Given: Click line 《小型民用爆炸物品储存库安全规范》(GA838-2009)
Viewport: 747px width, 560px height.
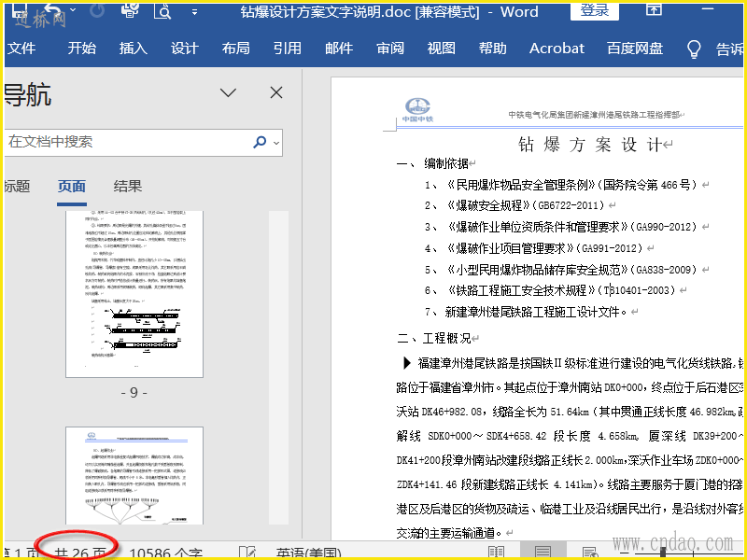Looking at the screenshot, I should pyautogui.click(x=571, y=270).
